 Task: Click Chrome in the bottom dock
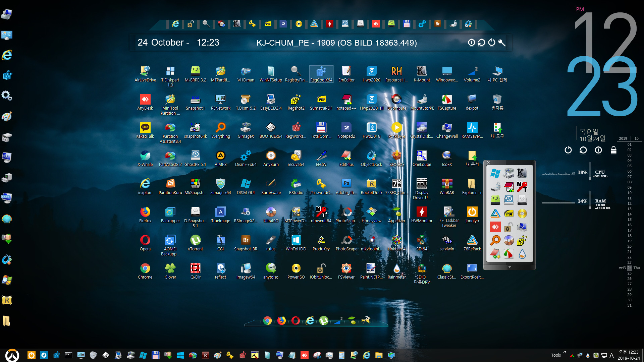point(267,321)
